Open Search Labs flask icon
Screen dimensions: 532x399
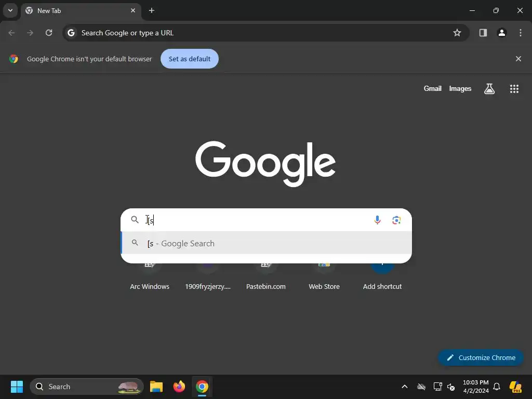coord(489,89)
